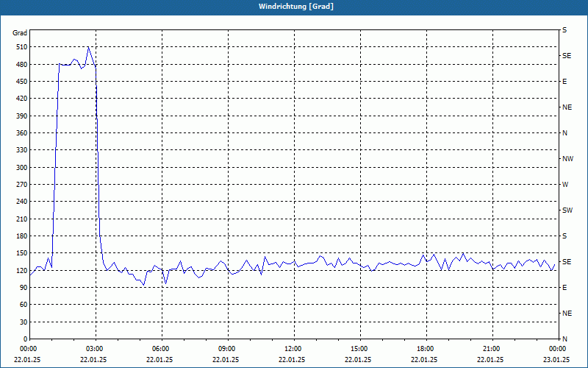Viewport: 588px width, 368px height.
Task: Select the 23.01.25 date label
Action: point(556,359)
